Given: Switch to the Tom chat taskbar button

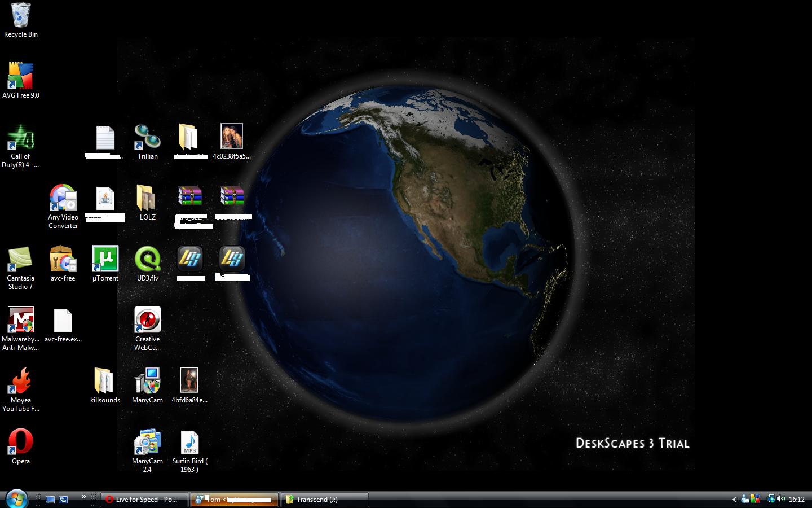Looking at the screenshot, I should (235, 500).
